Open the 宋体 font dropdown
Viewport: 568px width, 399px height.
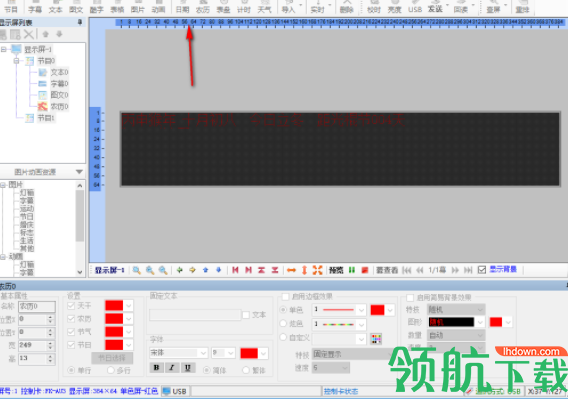click(203, 353)
